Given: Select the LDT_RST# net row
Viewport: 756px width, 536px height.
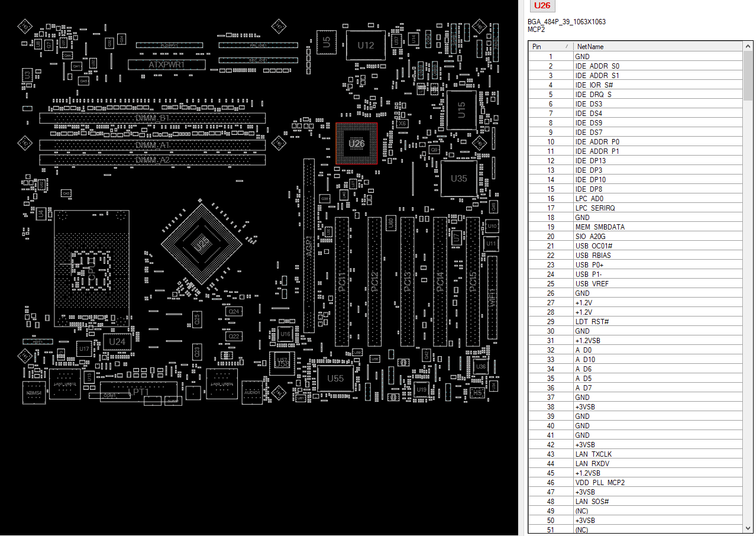Looking at the screenshot, I should click(x=636, y=322).
